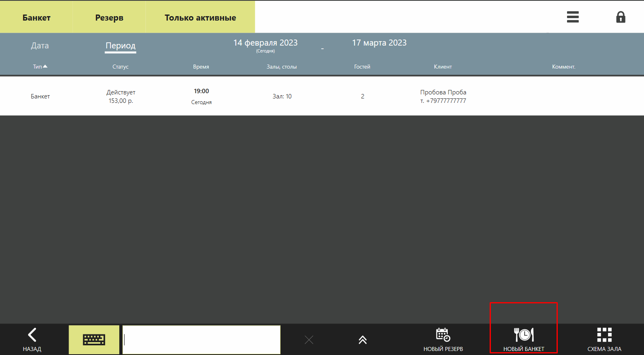644x355 pixels.
Task: Click guest count 2 cell
Action: point(363,96)
